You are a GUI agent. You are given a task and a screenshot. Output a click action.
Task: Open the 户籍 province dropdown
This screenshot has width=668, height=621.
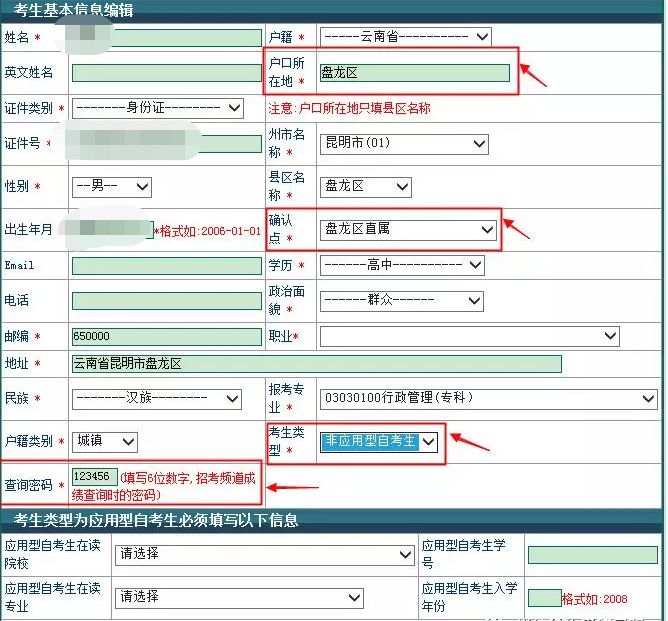pos(405,37)
